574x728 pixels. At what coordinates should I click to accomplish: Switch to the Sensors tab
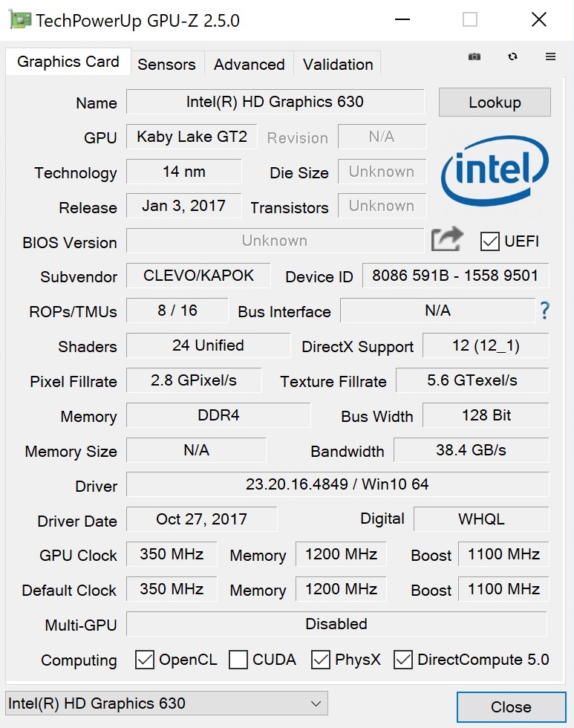(x=166, y=65)
